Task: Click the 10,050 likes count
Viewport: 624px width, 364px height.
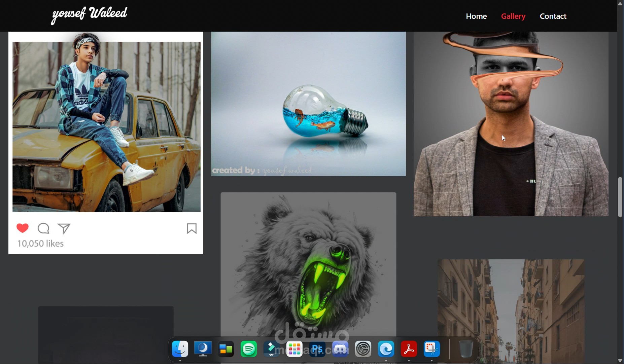Action: tap(40, 244)
